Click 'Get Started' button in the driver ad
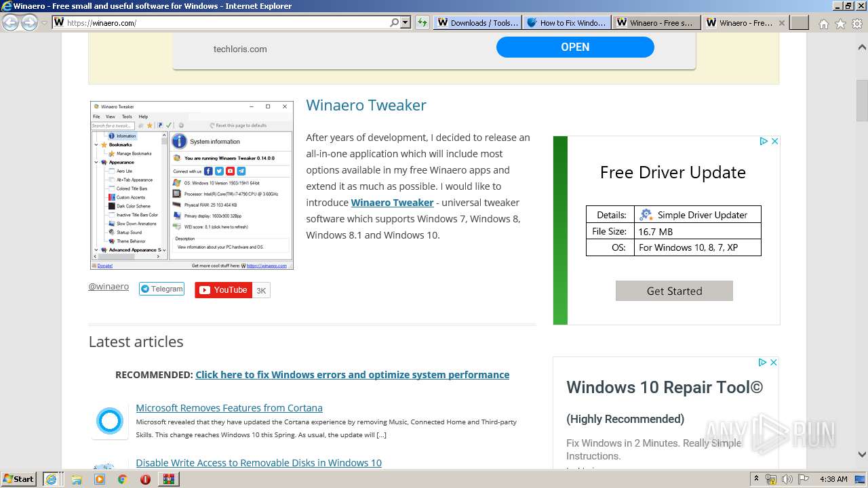Image resolution: width=868 pixels, height=488 pixels. [x=674, y=291]
